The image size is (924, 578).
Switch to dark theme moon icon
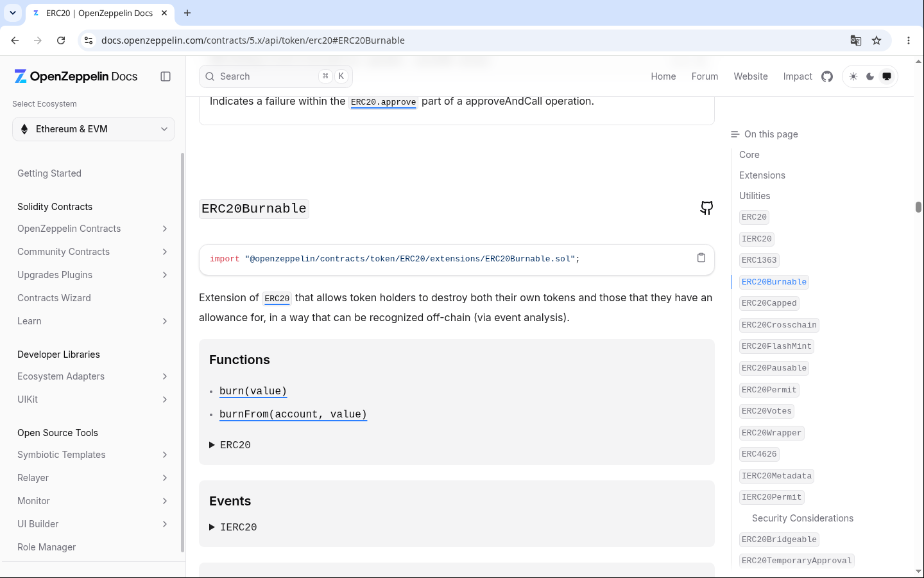[x=870, y=76]
